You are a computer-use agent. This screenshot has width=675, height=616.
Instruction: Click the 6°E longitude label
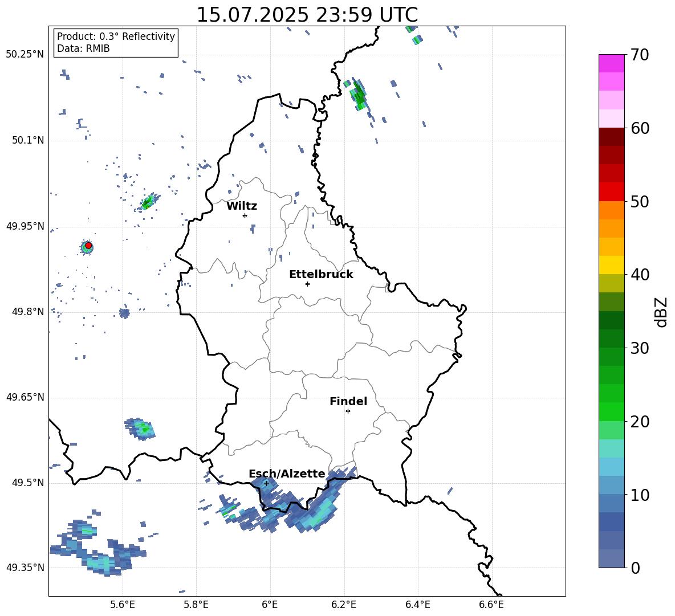(x=270, y=605)
